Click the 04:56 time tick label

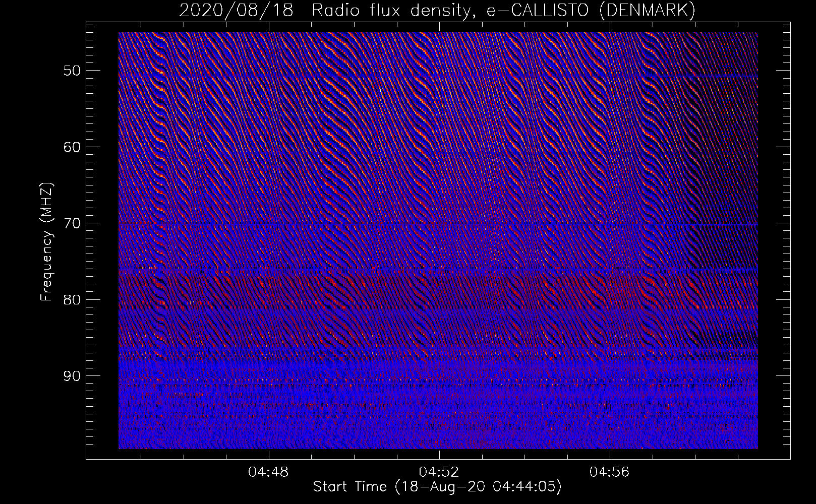tap(610, 472)
